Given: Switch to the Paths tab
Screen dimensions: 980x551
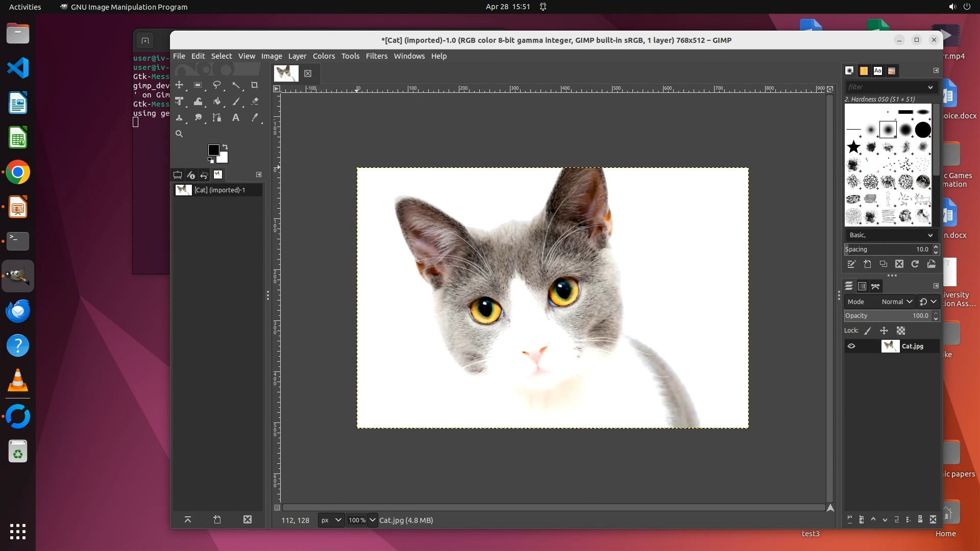Looking at the screenshot, I should point(876,286).
